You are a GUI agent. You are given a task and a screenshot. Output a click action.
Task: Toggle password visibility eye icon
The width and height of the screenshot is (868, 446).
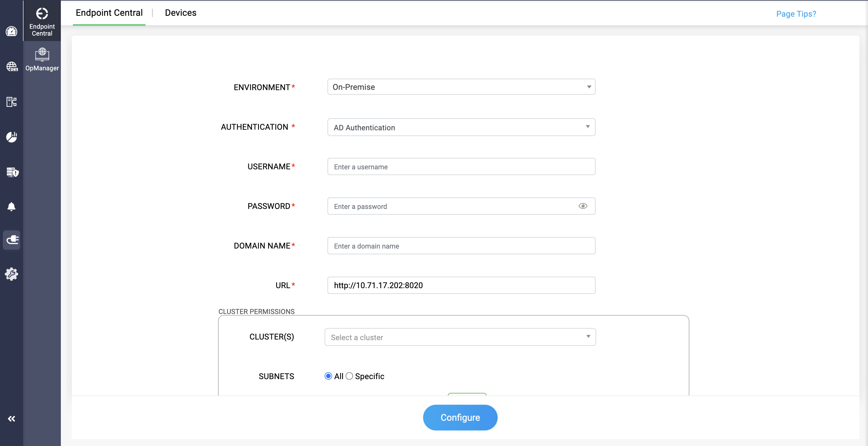click(583, 206)
